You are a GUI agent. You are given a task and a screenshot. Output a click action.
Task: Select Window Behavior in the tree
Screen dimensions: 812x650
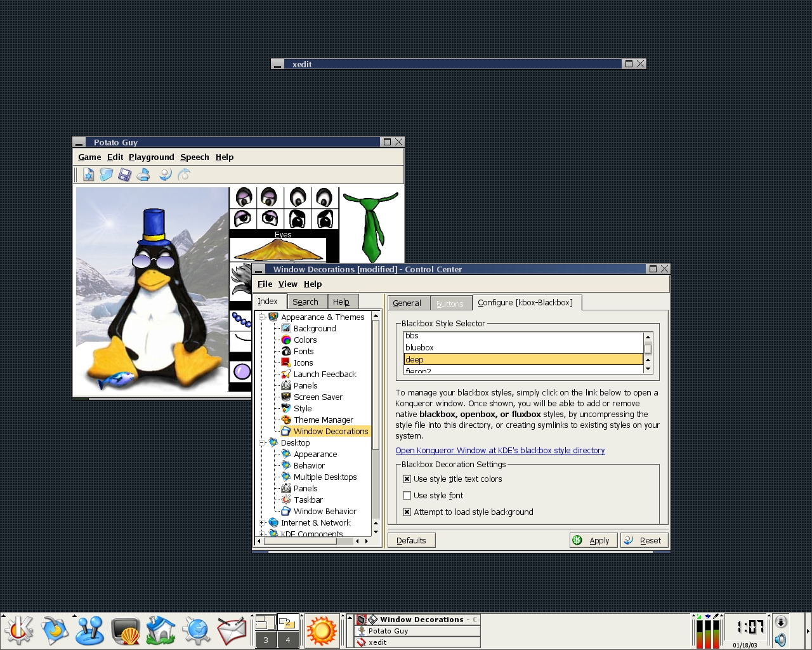coord(325,512)
